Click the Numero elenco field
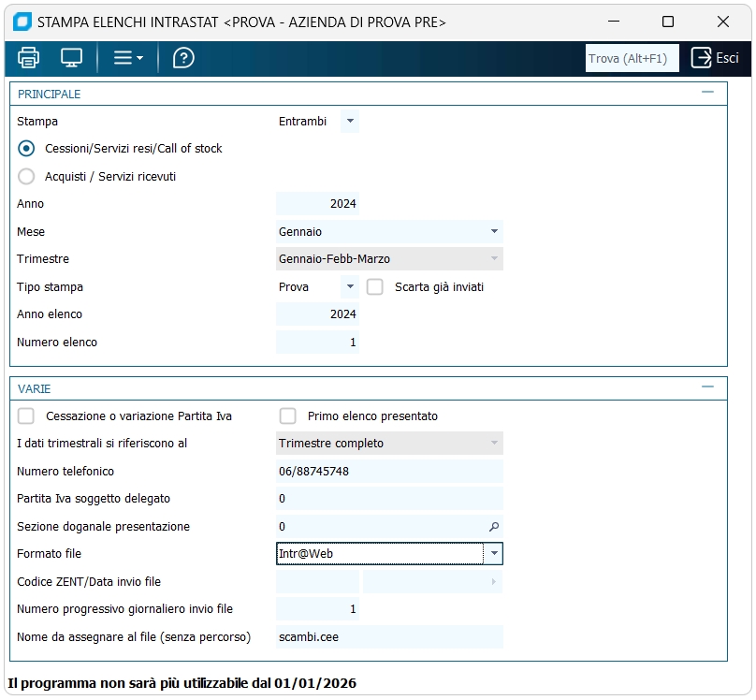The image size is (756, 700). click(317, 343)
